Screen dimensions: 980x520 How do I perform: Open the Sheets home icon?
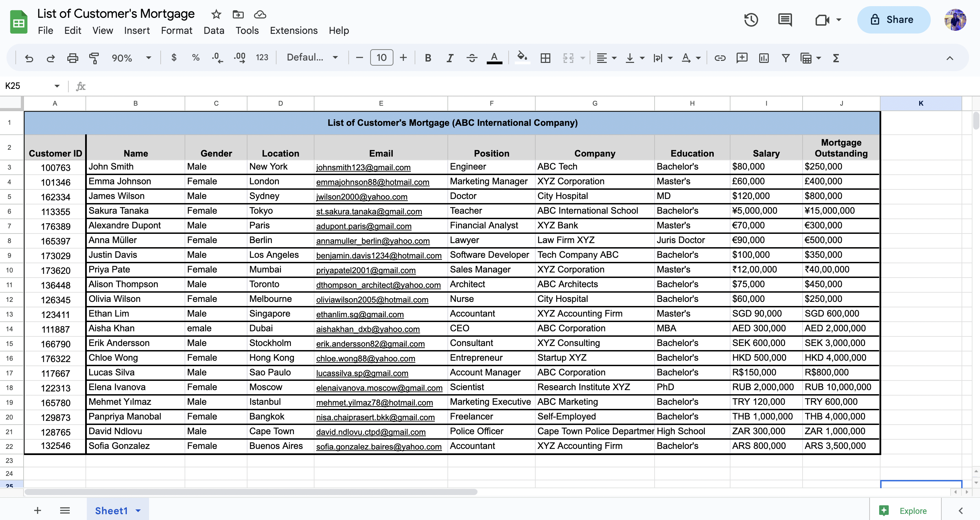pos(19,22)
